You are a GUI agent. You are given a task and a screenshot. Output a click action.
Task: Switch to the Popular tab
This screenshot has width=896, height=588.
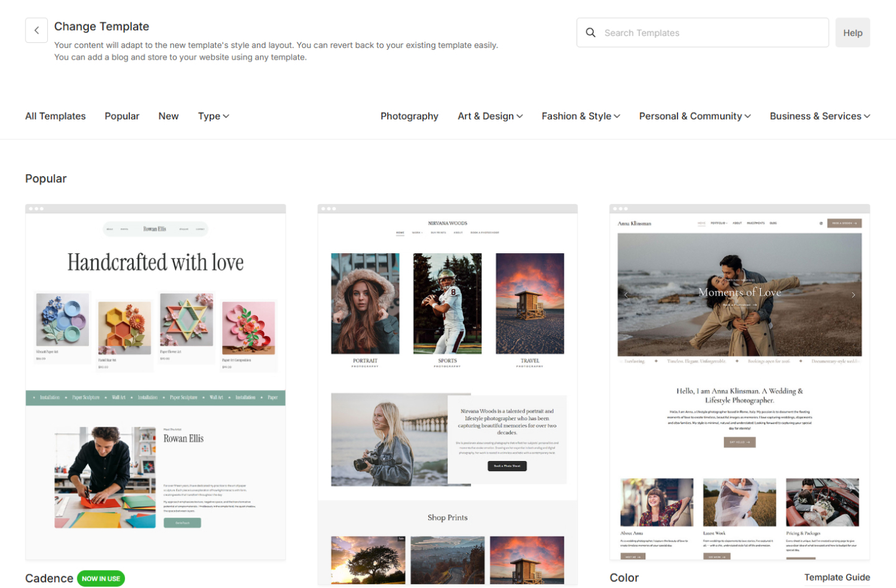[122, 116]
